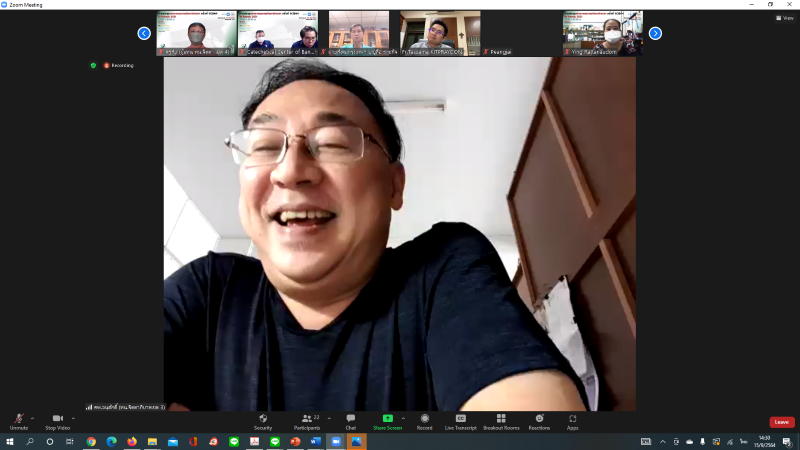Unmute the microphone
Image resolution: width=800 pixels, height=450 pixels.
(19, 422)
